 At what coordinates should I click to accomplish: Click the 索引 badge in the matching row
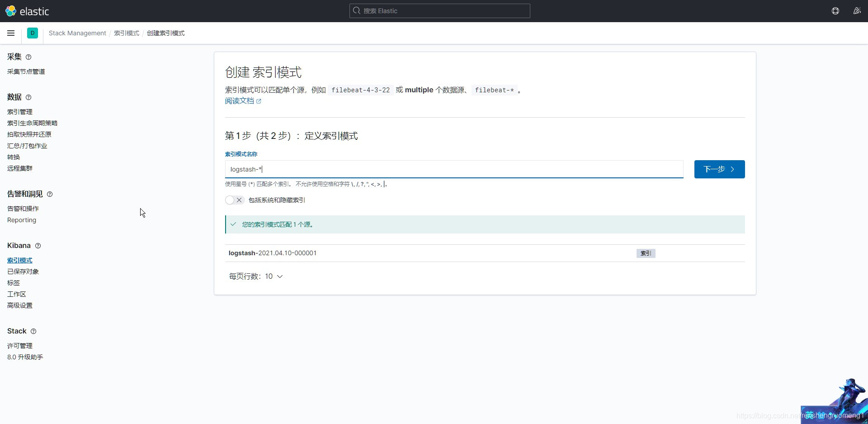(x=646, y=253)
